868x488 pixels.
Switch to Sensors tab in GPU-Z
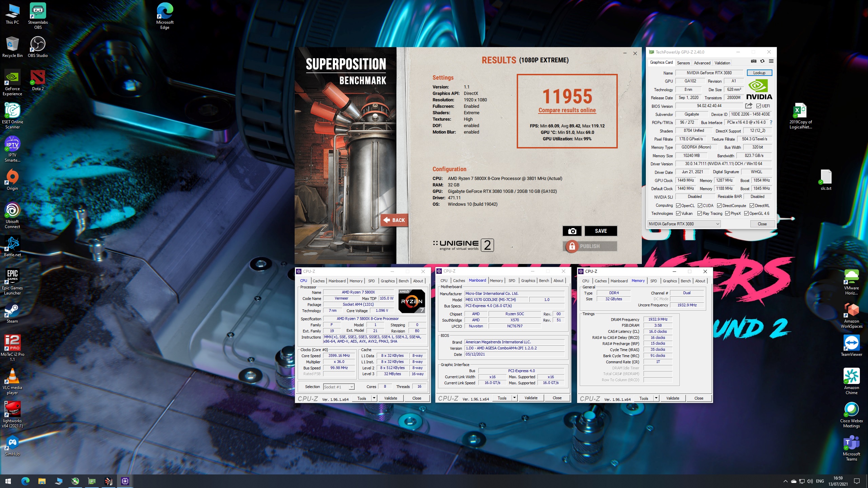(x=683, y=63)
